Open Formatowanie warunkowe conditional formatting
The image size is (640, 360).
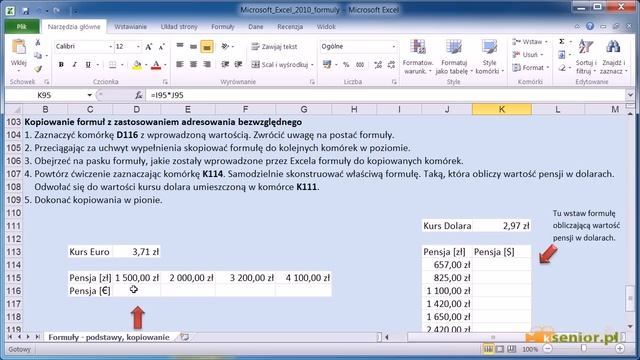(x=418, y=57)
